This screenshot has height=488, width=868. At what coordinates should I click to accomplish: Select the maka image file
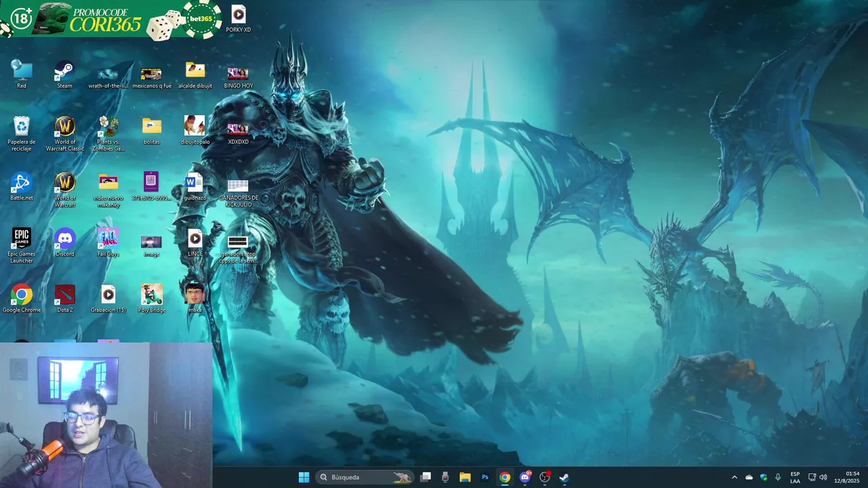click(x=195, y=298)
